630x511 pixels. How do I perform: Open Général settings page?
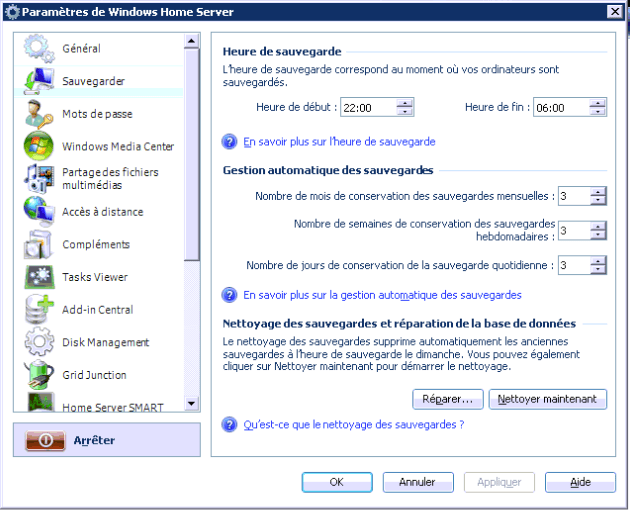[x=81, y=49]
